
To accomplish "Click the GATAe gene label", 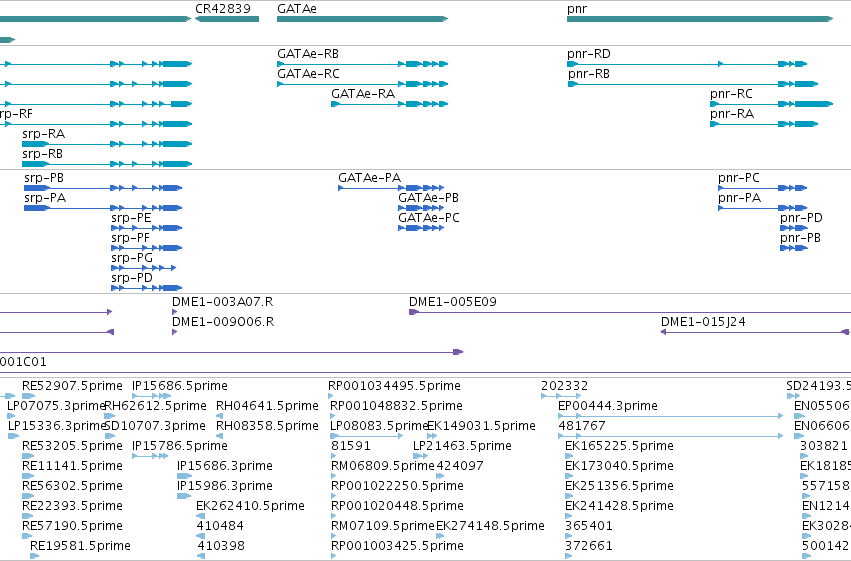I will (x=296, y=9).
